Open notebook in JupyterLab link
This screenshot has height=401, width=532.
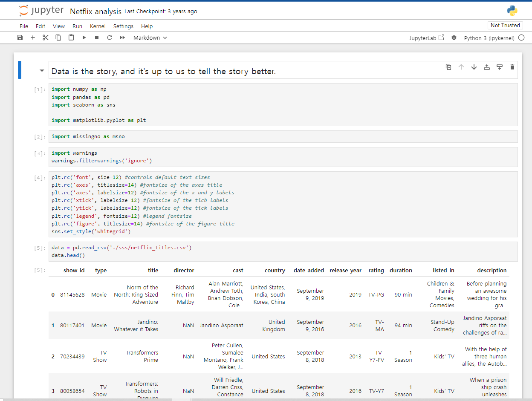coord(427,38)
